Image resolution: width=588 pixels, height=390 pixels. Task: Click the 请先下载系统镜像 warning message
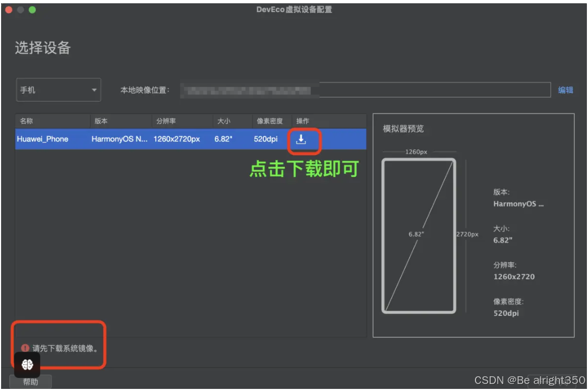pos(65,348)
